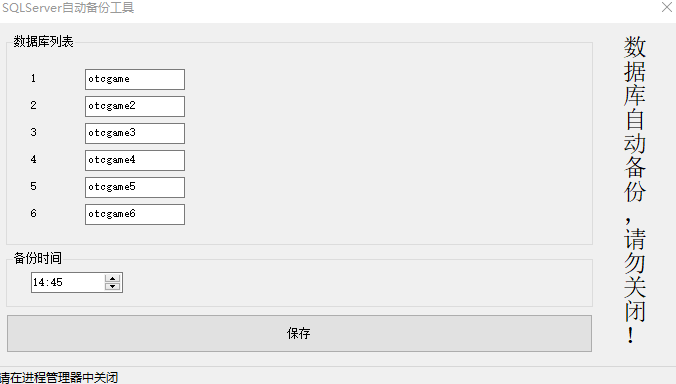Click the spinner down arrow for backup time
Viewport: 676px width, 384px height.
[x=113, y=287]
